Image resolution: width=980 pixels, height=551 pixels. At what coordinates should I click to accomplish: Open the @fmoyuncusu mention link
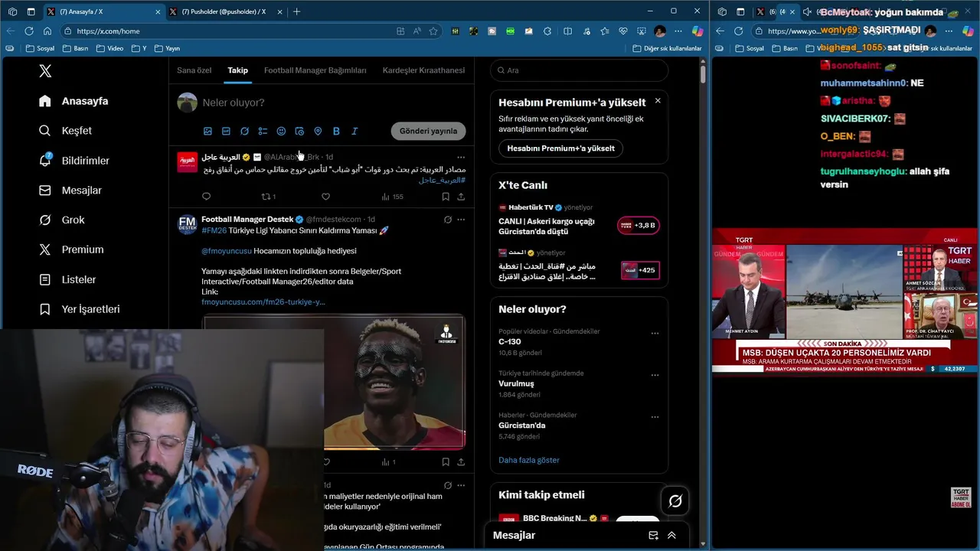tap(227, 251)
